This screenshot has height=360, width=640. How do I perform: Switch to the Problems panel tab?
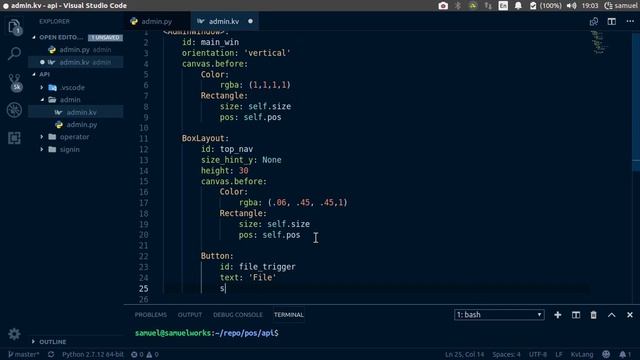(x=151, y=315)
